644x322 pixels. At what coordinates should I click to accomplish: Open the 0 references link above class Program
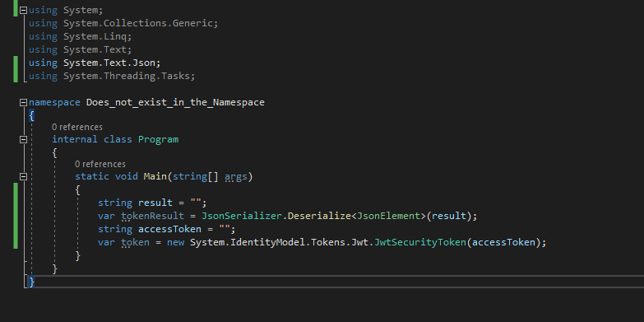click(x=77, y=127)
